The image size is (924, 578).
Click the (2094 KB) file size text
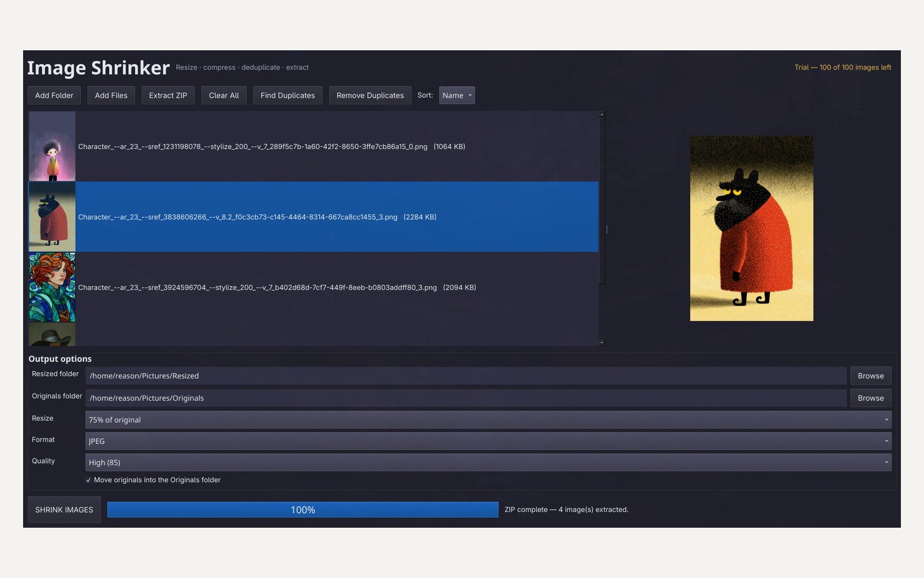point(460,288)
